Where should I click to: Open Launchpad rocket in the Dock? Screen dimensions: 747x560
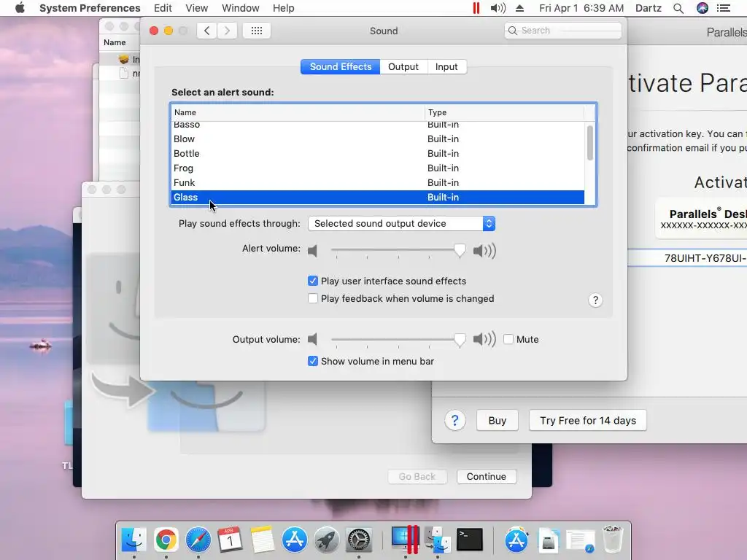pos(327,540)
